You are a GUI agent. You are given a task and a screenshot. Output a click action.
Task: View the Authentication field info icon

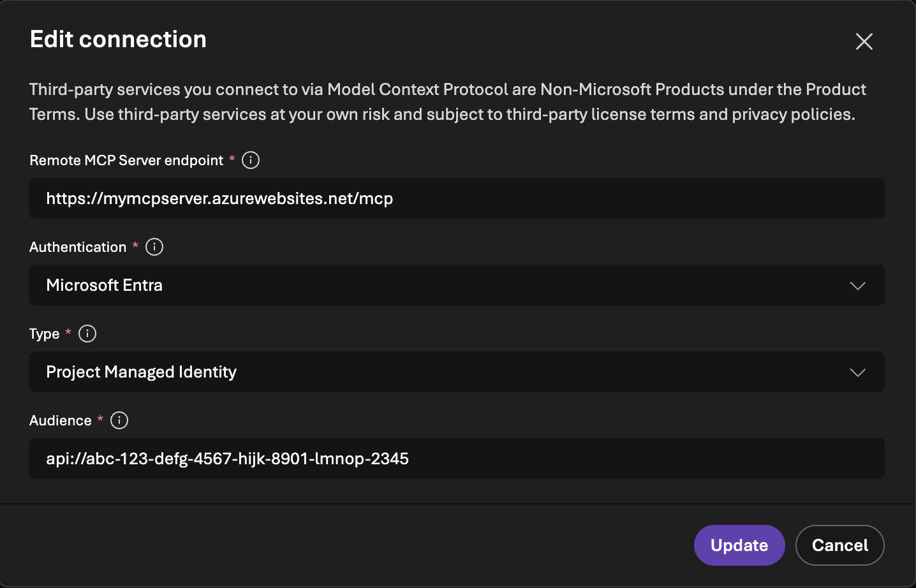[x=154, y=247]
